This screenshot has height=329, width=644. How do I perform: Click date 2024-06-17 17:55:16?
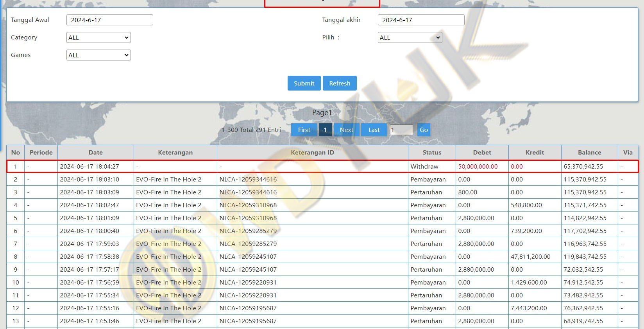click(89, 308)
